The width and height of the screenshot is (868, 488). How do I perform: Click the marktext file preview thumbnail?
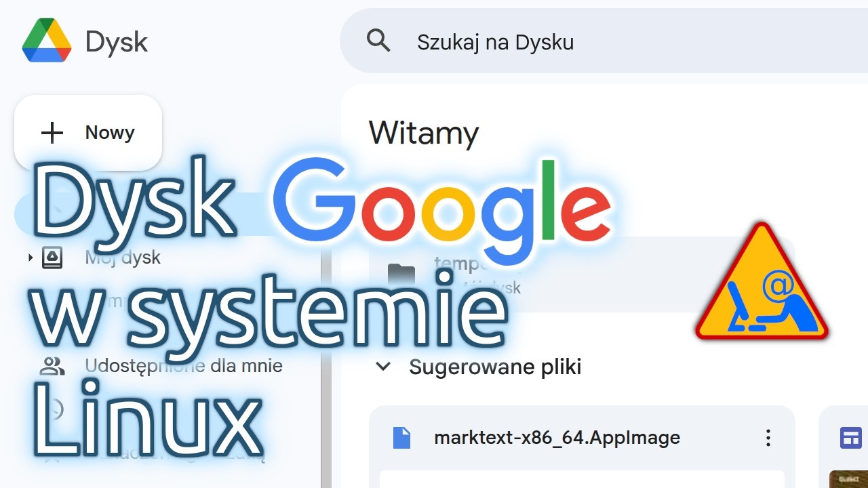coord(582,479)
